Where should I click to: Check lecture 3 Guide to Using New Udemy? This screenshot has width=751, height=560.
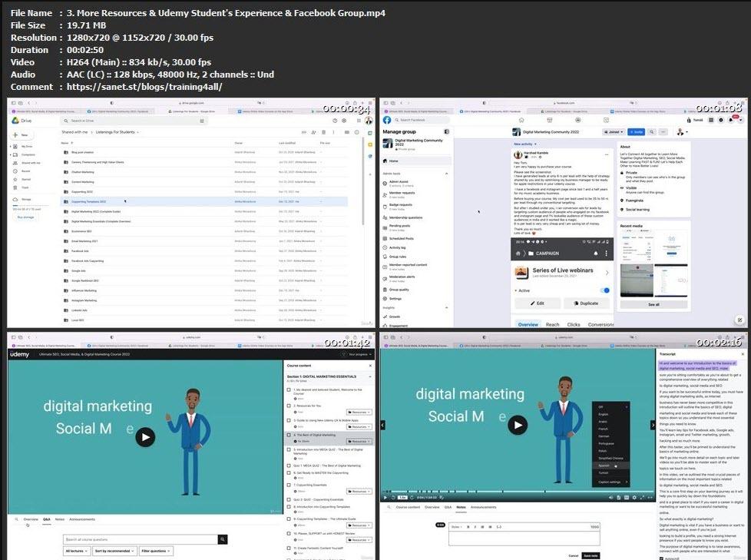[x=289, y=421]
